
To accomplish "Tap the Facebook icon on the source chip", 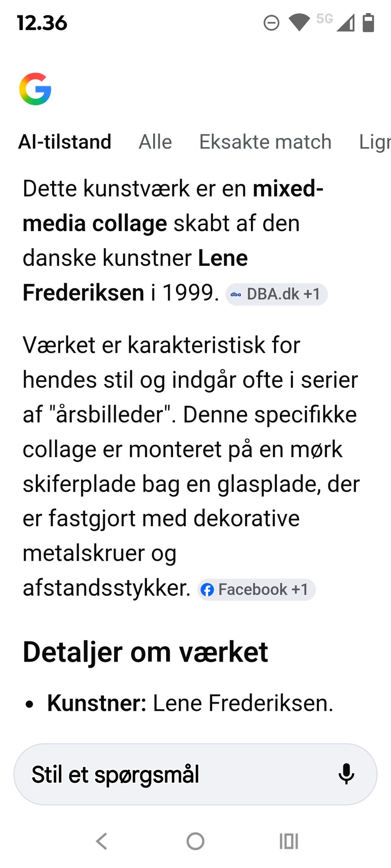I will (x=209, y=589).
